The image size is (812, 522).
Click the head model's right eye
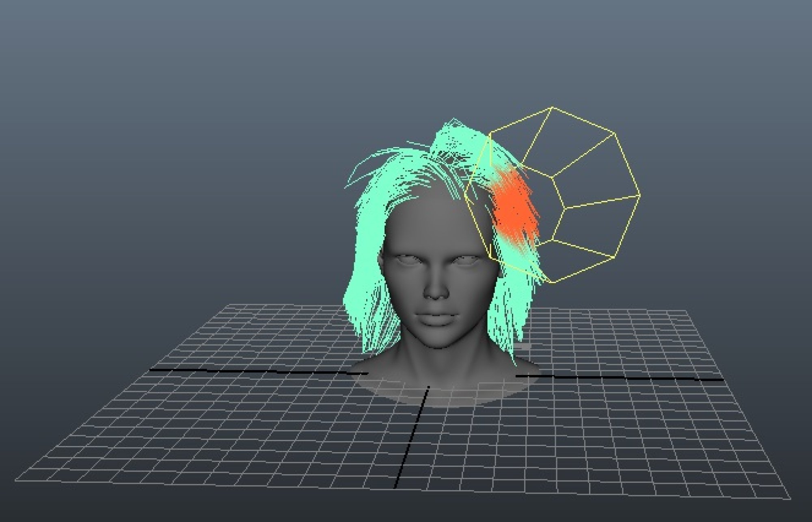[x=465, y=260]
